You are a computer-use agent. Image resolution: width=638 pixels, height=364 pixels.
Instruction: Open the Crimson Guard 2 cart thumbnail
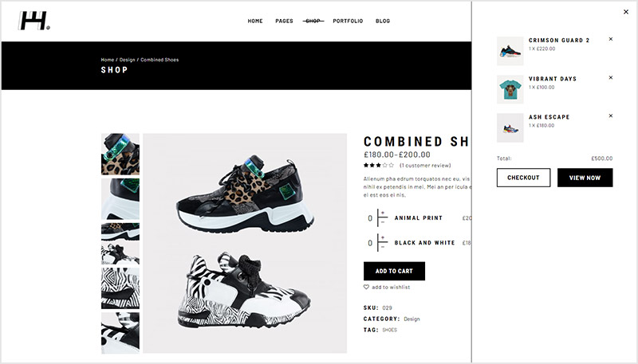510,51
